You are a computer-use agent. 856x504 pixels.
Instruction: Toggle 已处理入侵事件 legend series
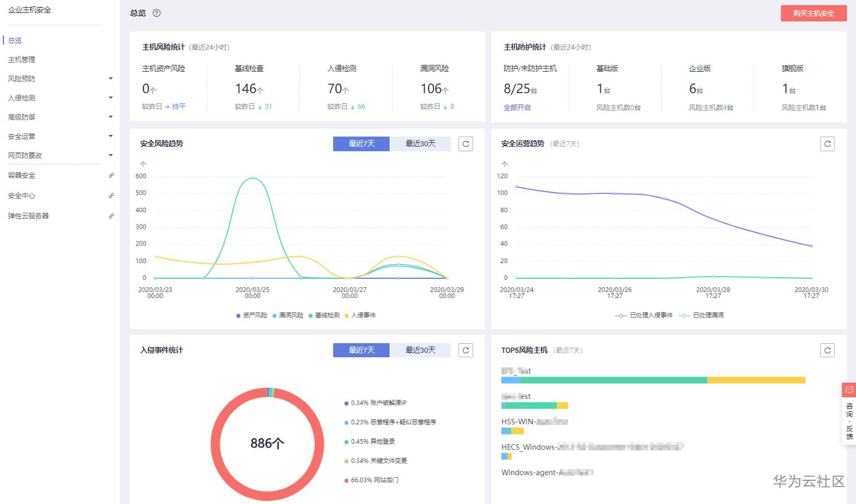644,315
